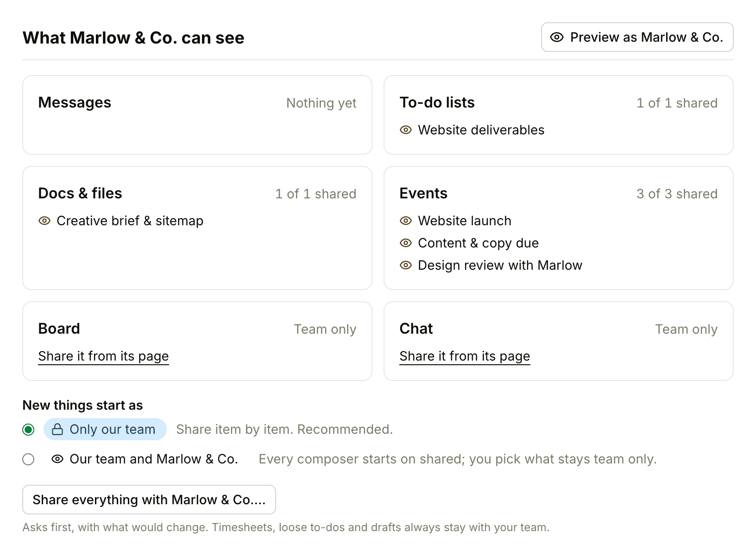Click lock icon in Only our team pill
This screenshot has width=756, height=558.
(x=57, y=429)
